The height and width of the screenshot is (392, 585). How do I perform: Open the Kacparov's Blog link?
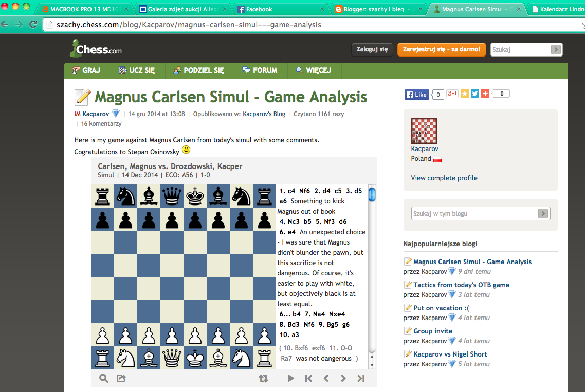pyautogui.click(x=264, y=114)
